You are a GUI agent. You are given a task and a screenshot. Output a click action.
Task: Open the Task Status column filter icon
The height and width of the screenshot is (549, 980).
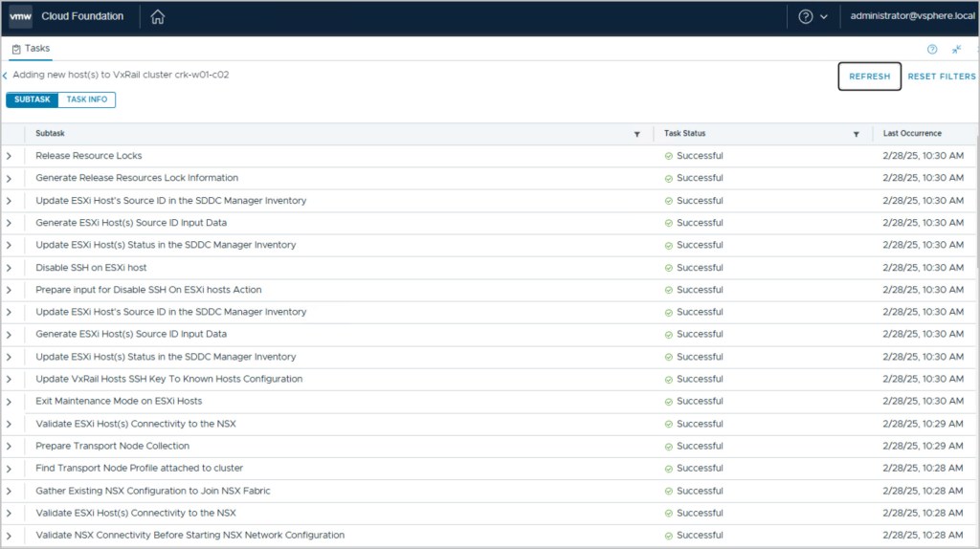click(857, 135)
